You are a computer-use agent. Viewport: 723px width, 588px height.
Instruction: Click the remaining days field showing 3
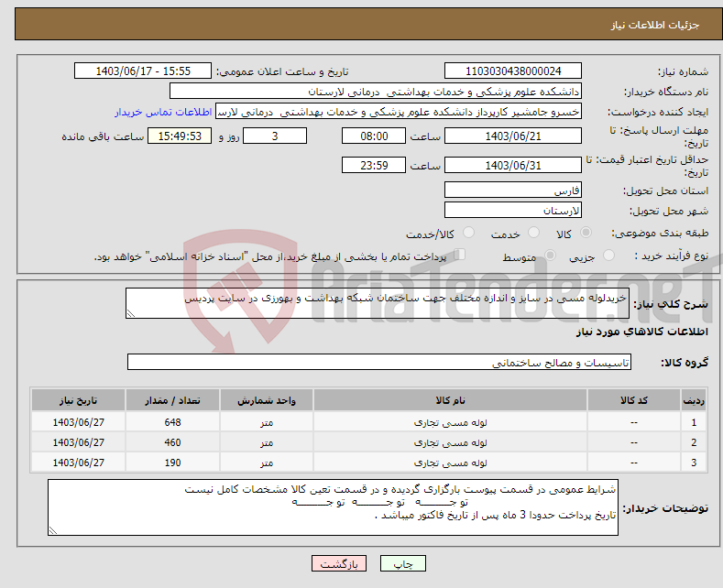tap(275, 136)
